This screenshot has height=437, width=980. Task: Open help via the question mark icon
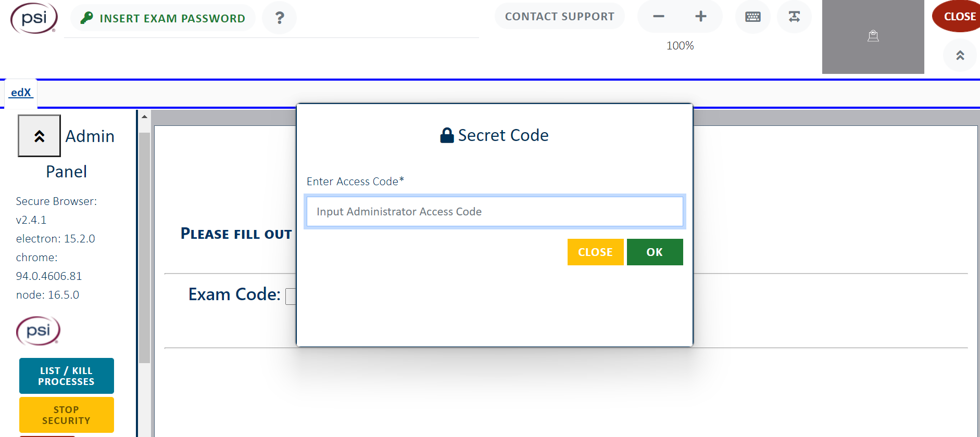coord(280,18)
